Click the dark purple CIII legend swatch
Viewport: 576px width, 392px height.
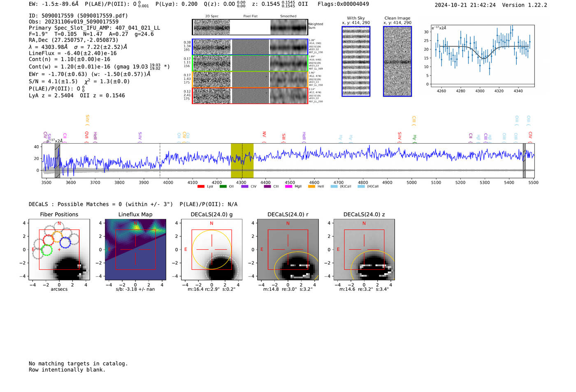pyautogui.click(x=267, y=186)
